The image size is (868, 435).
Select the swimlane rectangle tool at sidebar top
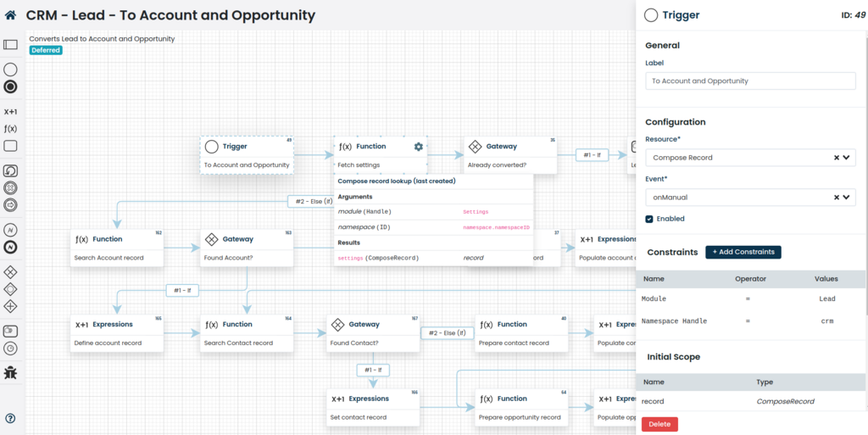(10, 44)
